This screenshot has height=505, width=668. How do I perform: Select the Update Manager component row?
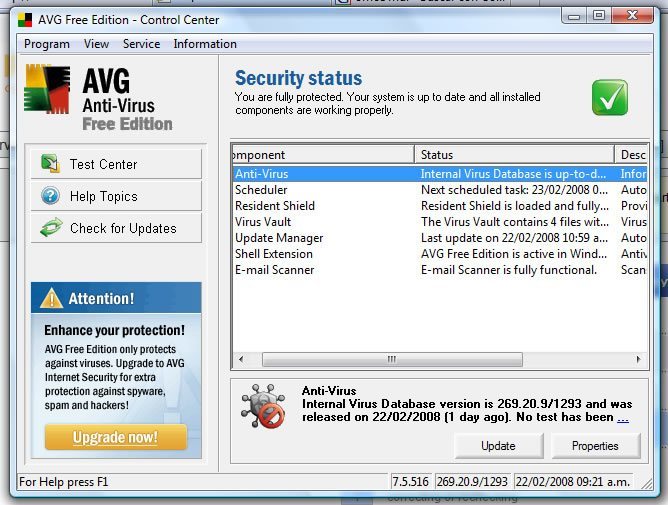(440, 238)
